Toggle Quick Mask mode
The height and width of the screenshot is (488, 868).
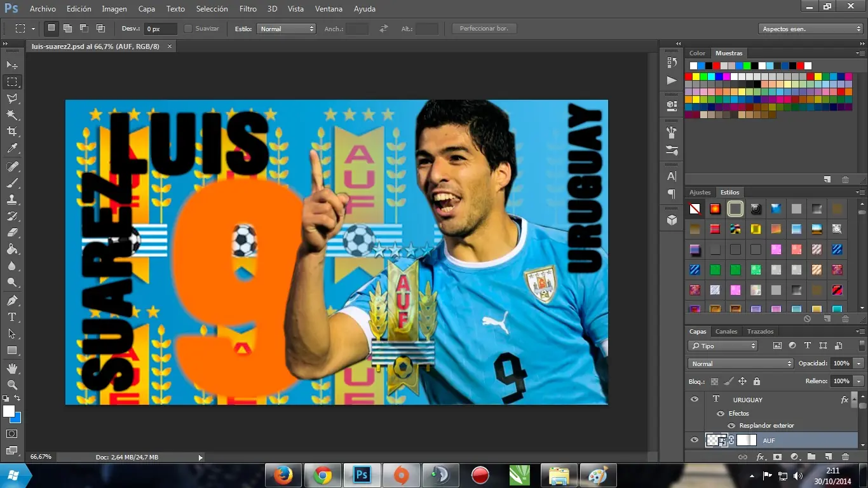12,433
